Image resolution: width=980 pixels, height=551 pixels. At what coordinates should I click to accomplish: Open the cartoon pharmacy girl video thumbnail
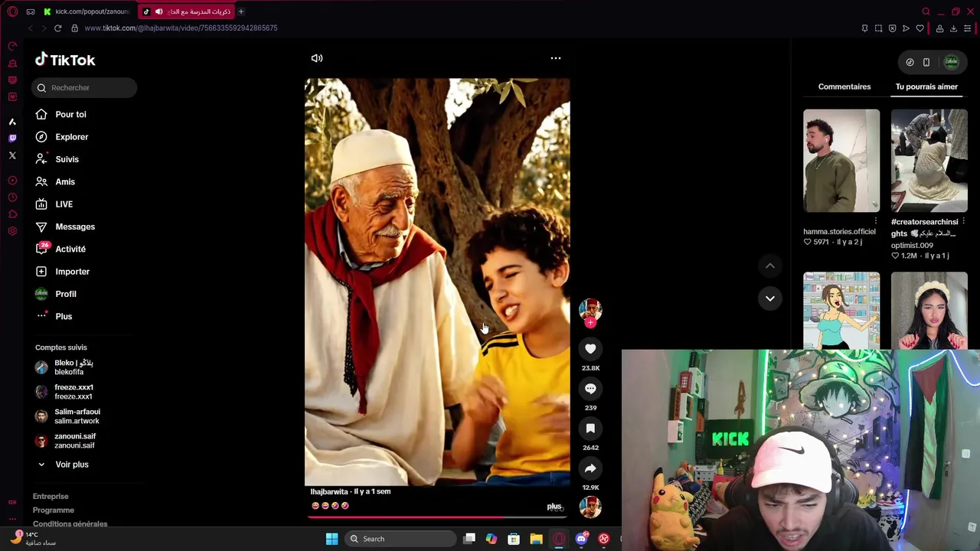(841, 311)
